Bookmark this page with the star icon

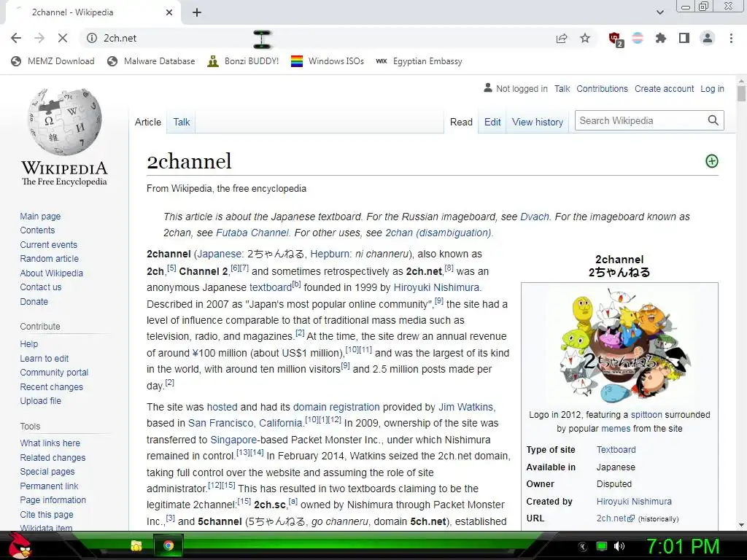585,38
